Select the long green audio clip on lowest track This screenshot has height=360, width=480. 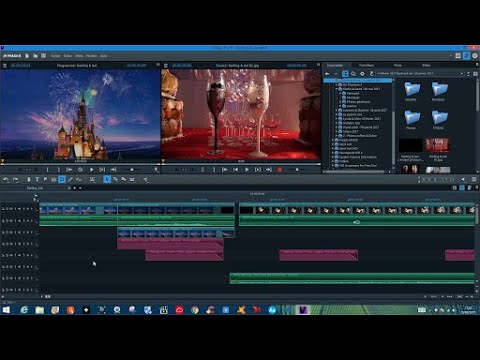point(352,279)
